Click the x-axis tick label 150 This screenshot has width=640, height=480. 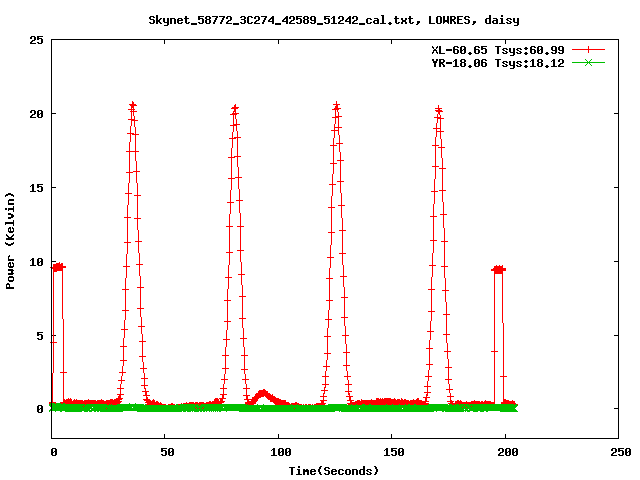(x=394, y=452)
